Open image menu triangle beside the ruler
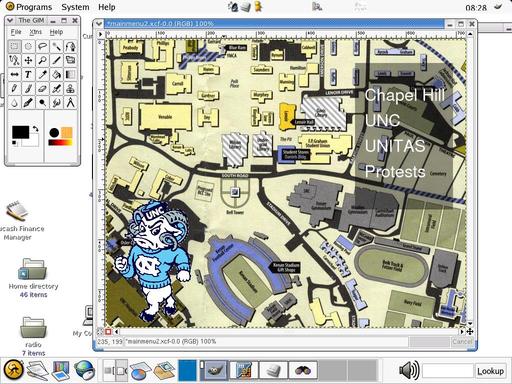512x384 pixels. 101,34
